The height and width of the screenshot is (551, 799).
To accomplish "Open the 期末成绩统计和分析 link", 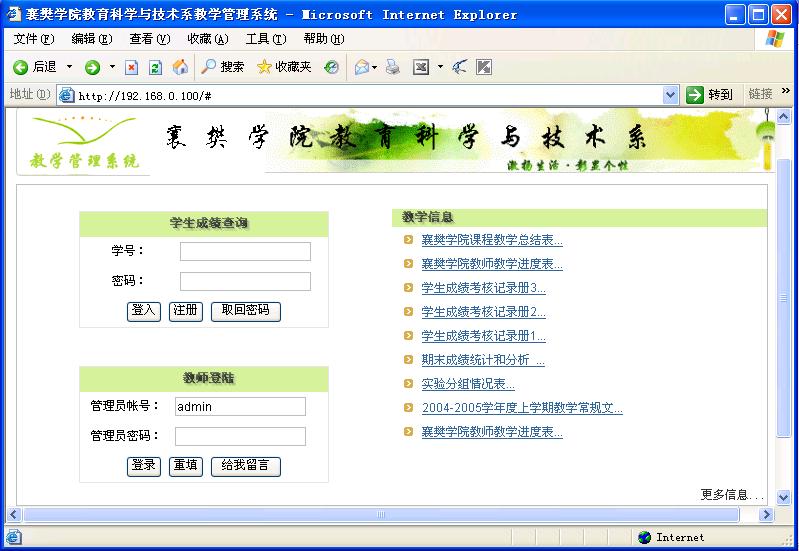I will (483, 360).
